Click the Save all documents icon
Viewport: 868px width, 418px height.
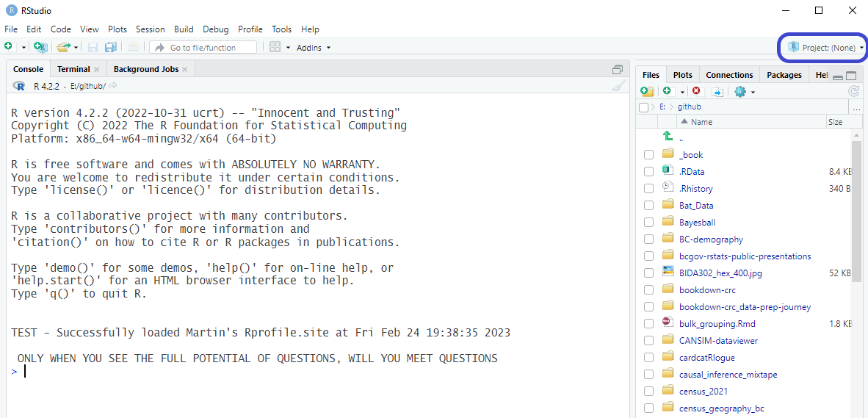[x=110, y=48]
